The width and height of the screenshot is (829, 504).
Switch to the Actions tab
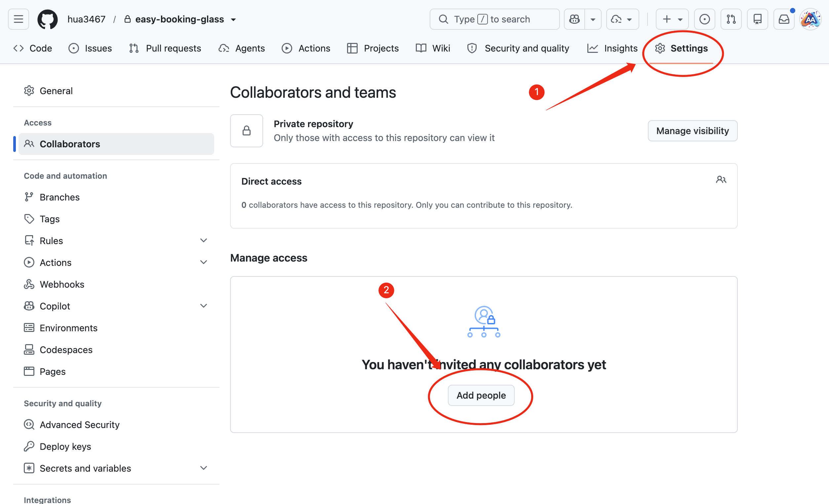click(306, 48)
